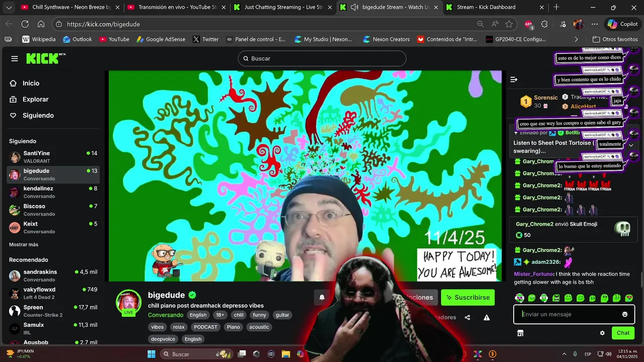Open the Wikipedia bookmark
The height and width of the screenshot is (362, 644).
click(39, 39)
